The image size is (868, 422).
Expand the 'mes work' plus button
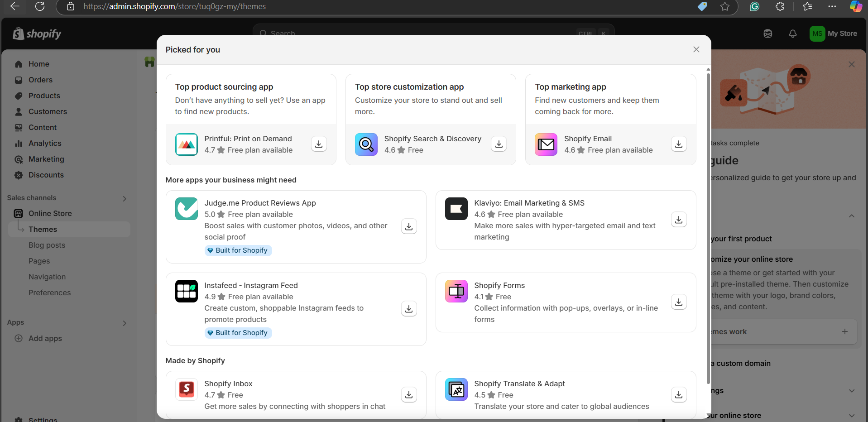tap(845, 331)
